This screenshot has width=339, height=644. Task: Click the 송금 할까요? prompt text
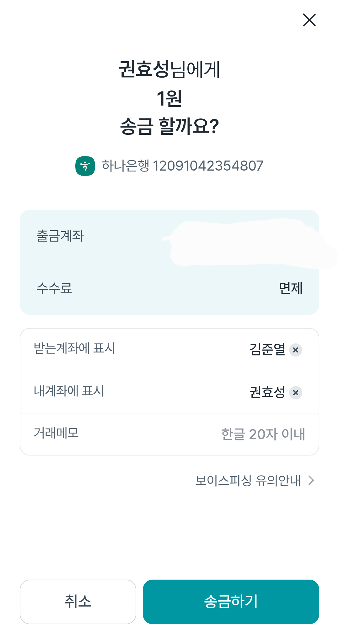[169, 126]
